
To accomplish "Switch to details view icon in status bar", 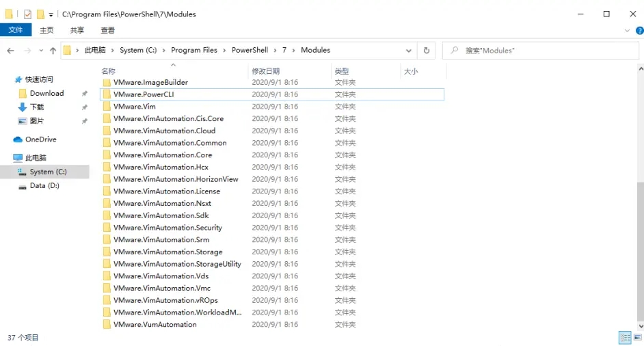I will 625,338.
